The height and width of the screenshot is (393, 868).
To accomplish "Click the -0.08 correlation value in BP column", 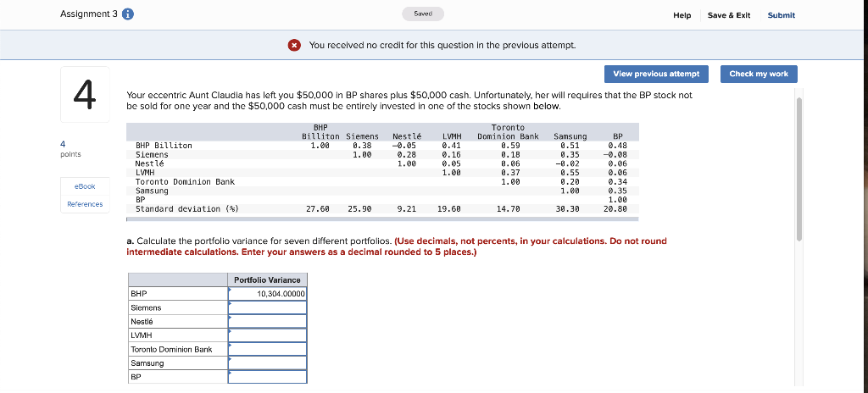I will (615, 154).
